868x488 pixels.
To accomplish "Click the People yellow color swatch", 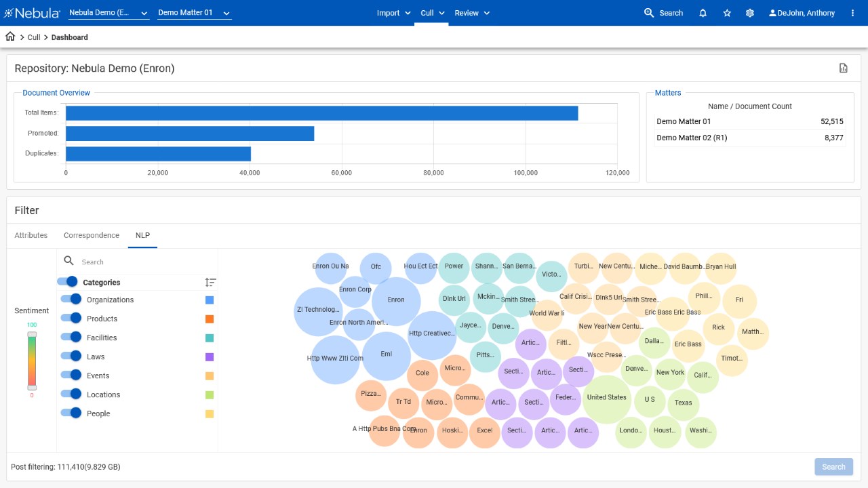I will [x=210, y=413].
